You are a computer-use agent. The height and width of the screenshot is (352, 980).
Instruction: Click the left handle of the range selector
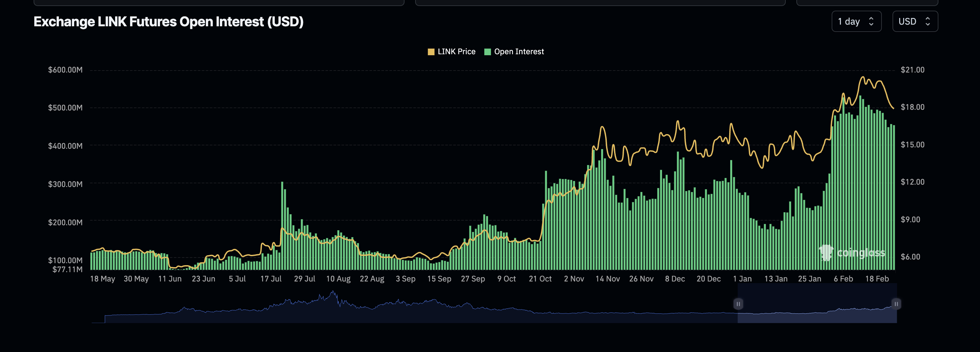738,304
